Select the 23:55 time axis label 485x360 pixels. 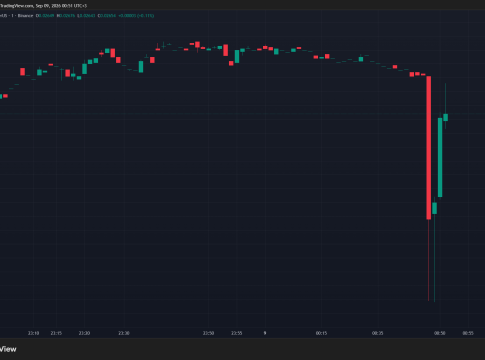[x=237, y=333]
